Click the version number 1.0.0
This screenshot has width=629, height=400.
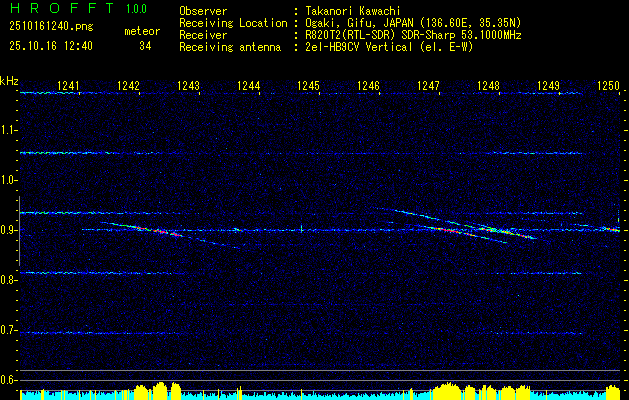136,9
